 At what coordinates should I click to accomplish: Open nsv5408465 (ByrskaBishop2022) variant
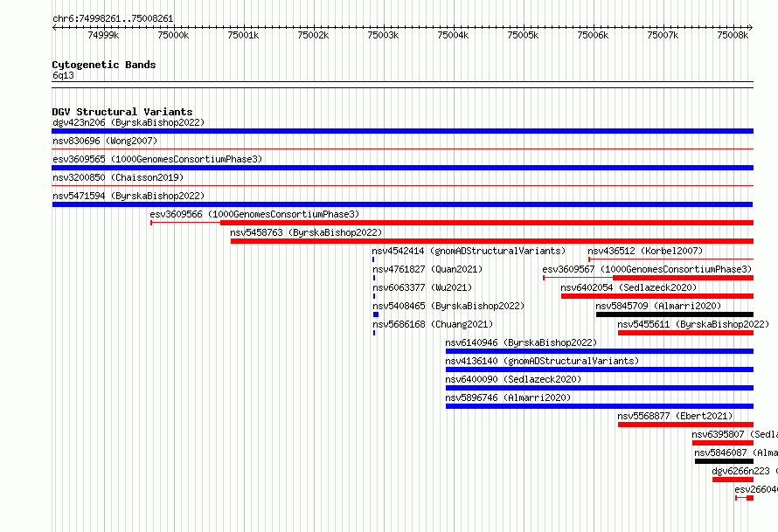tap(448, 306)
